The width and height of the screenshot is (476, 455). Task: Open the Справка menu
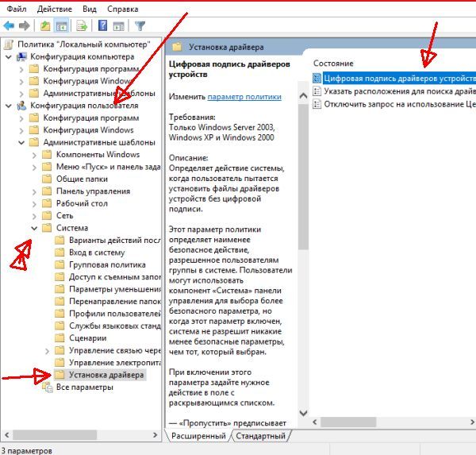pos(123,9)
